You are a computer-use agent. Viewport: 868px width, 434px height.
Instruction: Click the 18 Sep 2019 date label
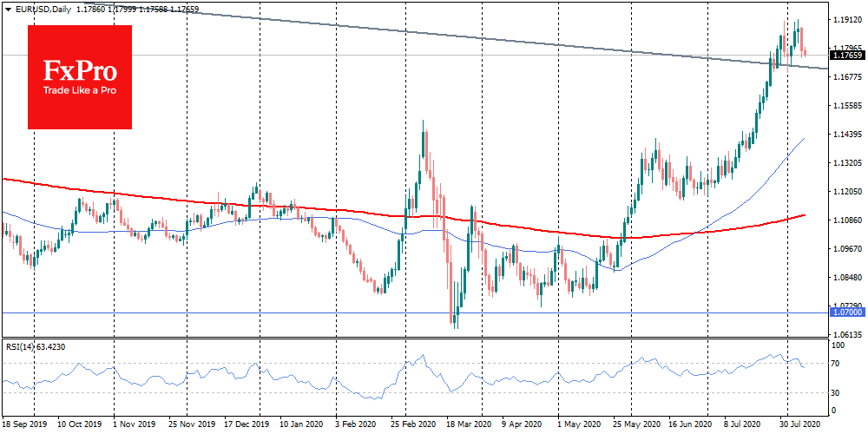[26, 426]
